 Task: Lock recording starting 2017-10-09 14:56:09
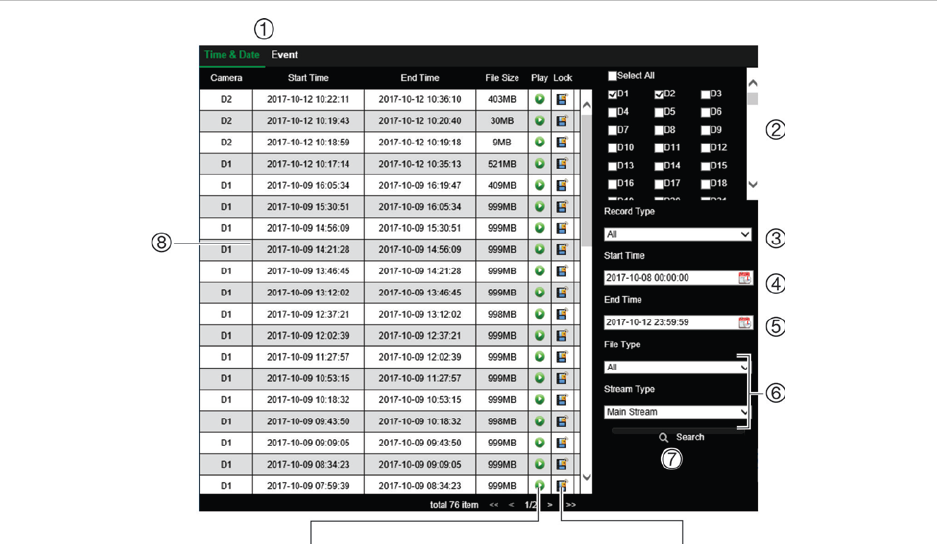(562, 228)
